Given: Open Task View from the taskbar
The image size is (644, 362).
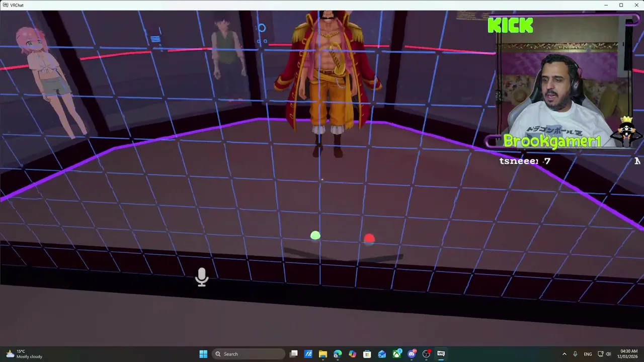Looking at the screenshot, I should 294,354.
